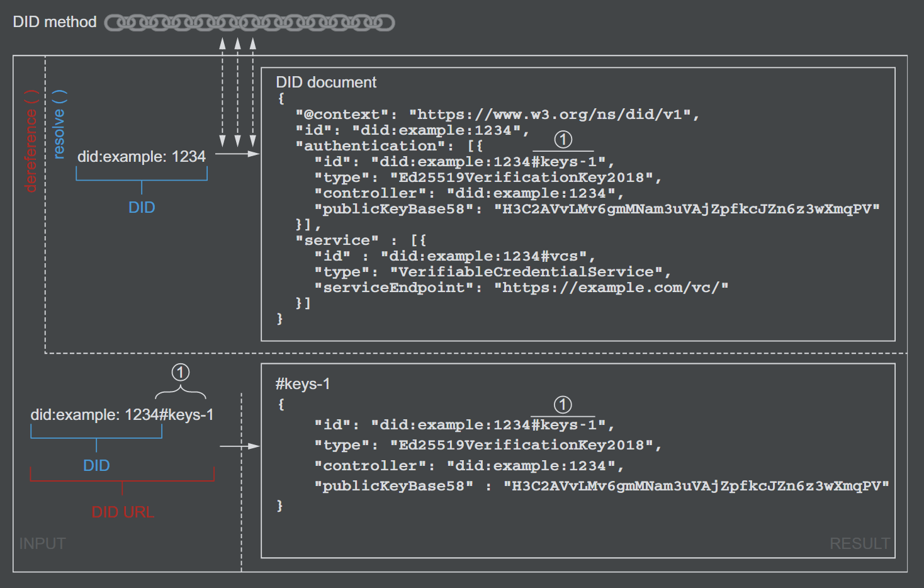Click the "@context" line in the DID document

(x=497, y=114)
